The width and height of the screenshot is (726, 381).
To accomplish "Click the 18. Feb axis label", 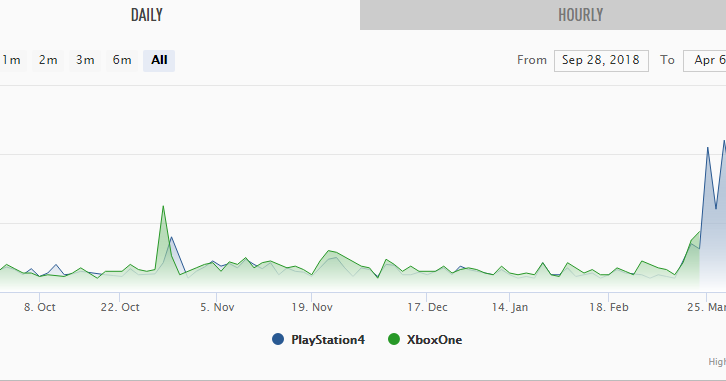I will click(609, 307).
